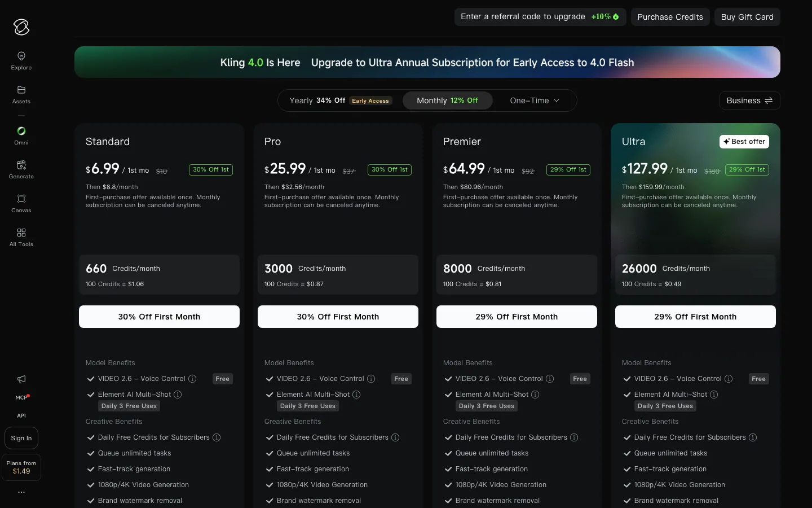Subscribe to Ultra 29% Off First Month

pos(695,317)
